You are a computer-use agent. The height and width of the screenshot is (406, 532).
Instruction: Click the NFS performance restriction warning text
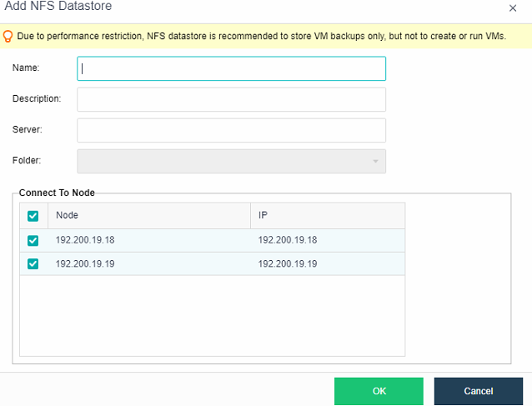coord(261,36)
